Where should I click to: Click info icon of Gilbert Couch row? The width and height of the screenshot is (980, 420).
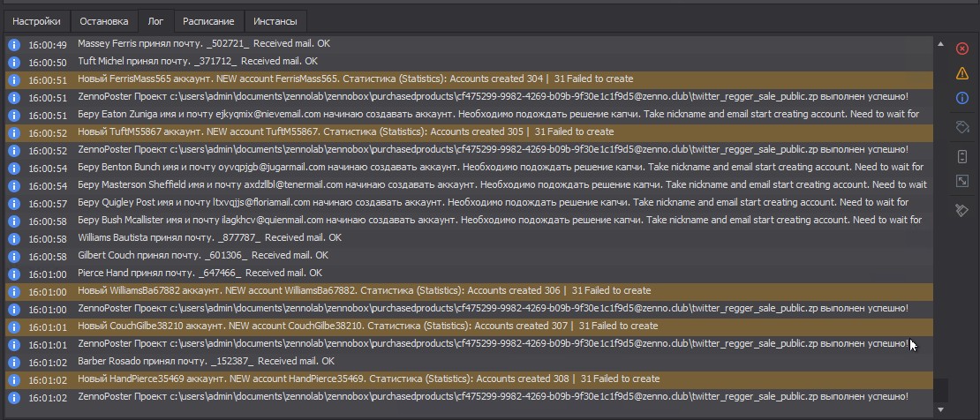pyautogui.click(x=14, y=256)
